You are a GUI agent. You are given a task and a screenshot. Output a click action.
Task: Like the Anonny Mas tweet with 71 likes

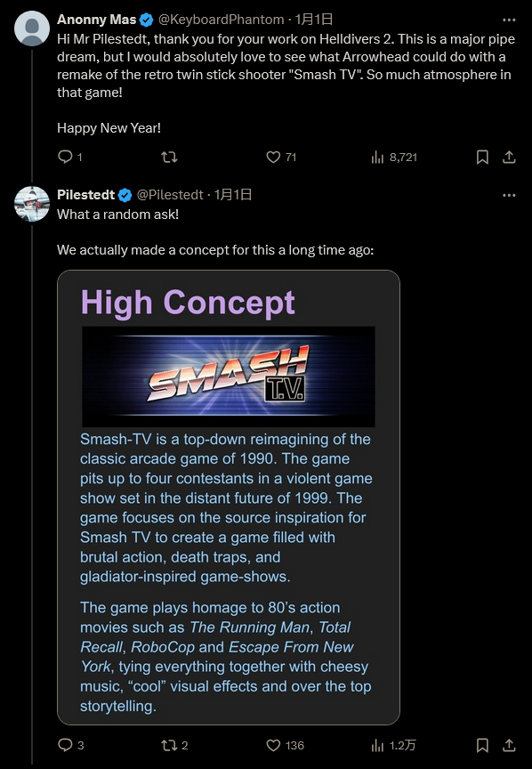[273, 157]
